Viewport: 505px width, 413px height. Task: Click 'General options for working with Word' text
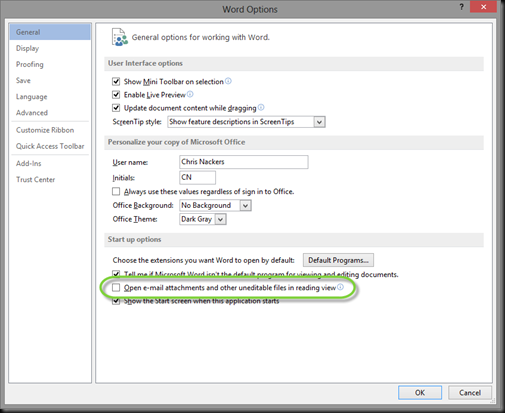tap(201, 37)
